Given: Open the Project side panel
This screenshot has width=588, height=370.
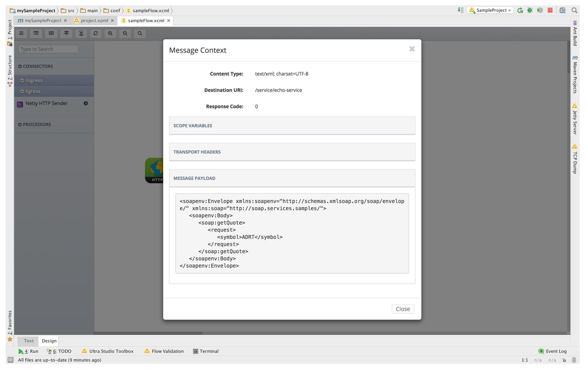Looking at the screenshot, I should tap(10, 33).
